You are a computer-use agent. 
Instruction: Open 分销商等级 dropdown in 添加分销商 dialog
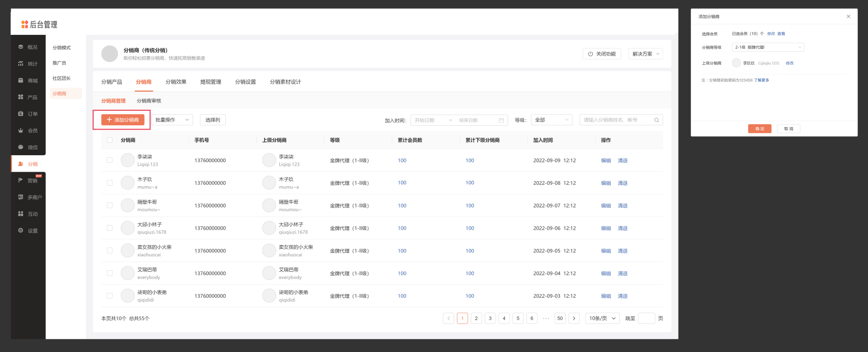768,47
